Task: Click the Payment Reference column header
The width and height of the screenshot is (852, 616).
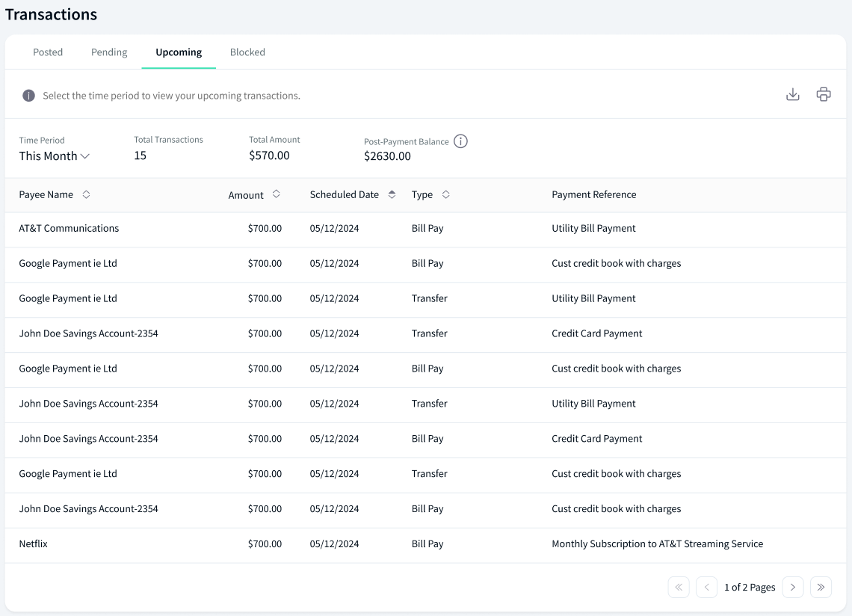Action: 594,194
